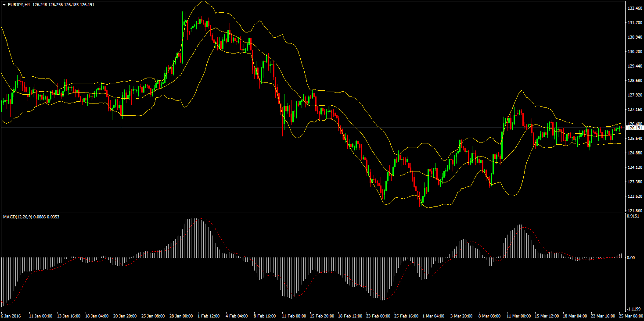Select the 1 Feb 12:00 time marker

(x=209, y=316)
